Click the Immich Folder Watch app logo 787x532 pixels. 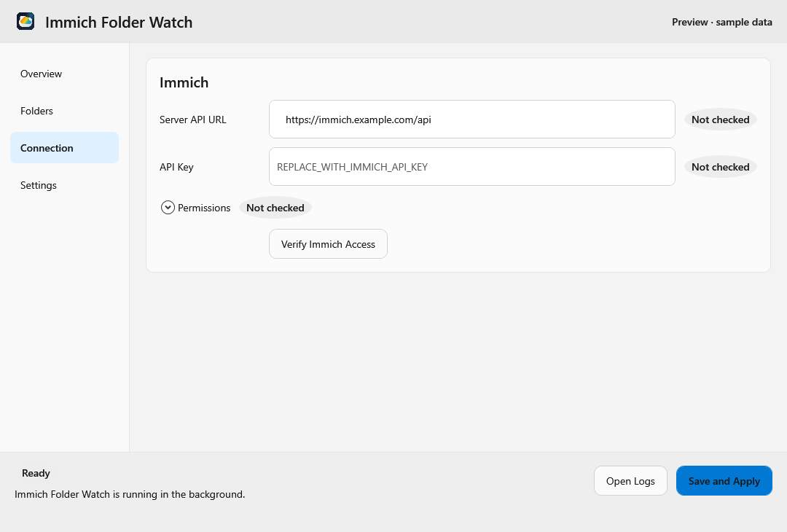26,22
